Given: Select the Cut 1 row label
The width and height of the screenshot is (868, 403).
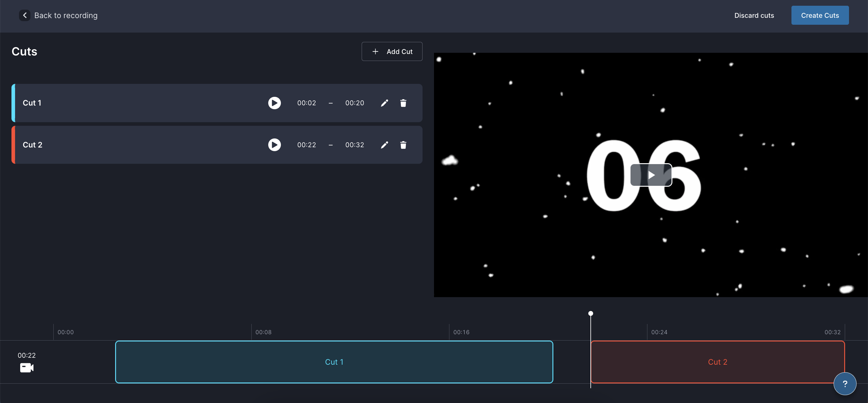Looking at the screenshot, I should click(32, 103).
